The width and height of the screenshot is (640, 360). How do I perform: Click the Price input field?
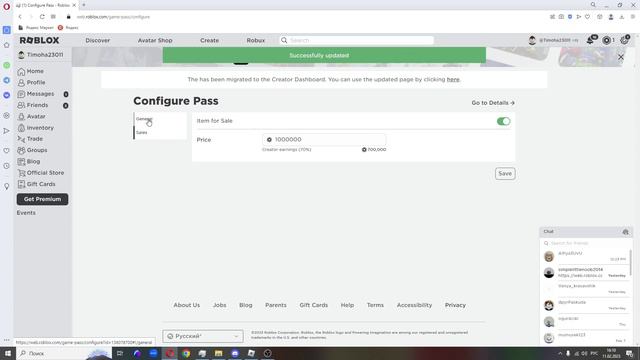(x=324, y=140)
